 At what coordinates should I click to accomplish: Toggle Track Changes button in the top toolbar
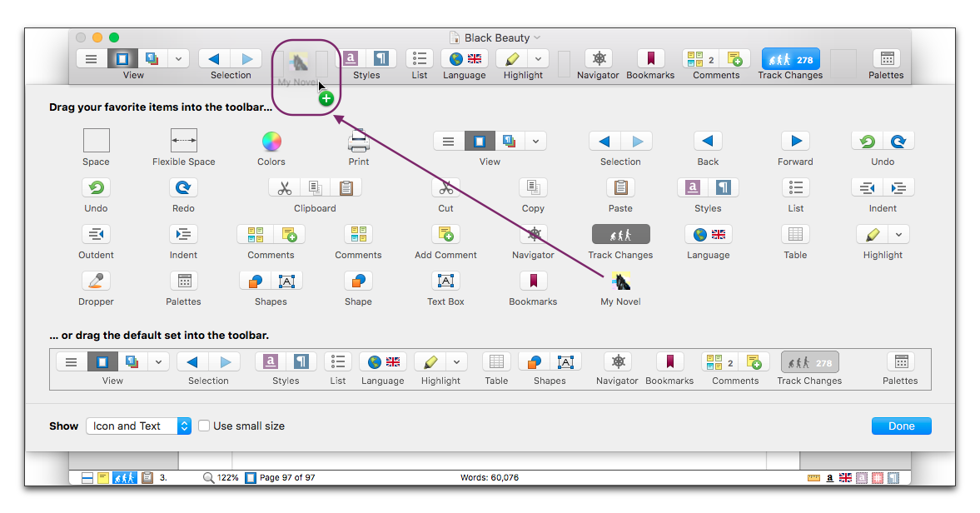click(x=790, y=59)
